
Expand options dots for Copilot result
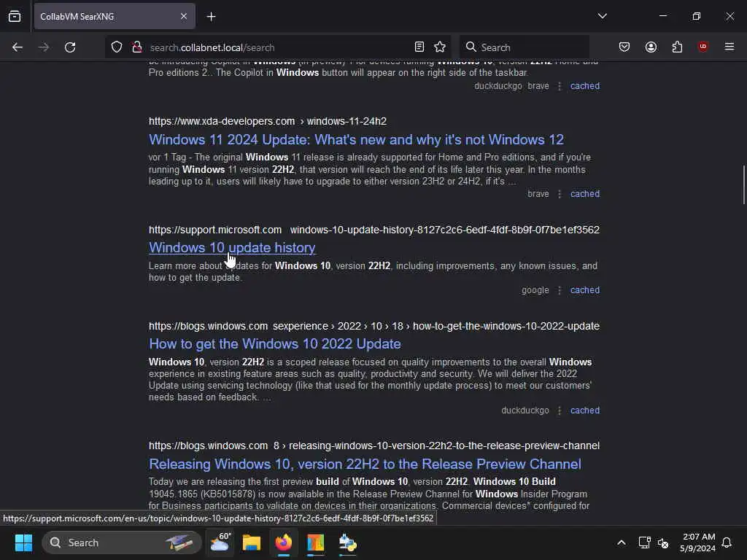coord(560,86)
